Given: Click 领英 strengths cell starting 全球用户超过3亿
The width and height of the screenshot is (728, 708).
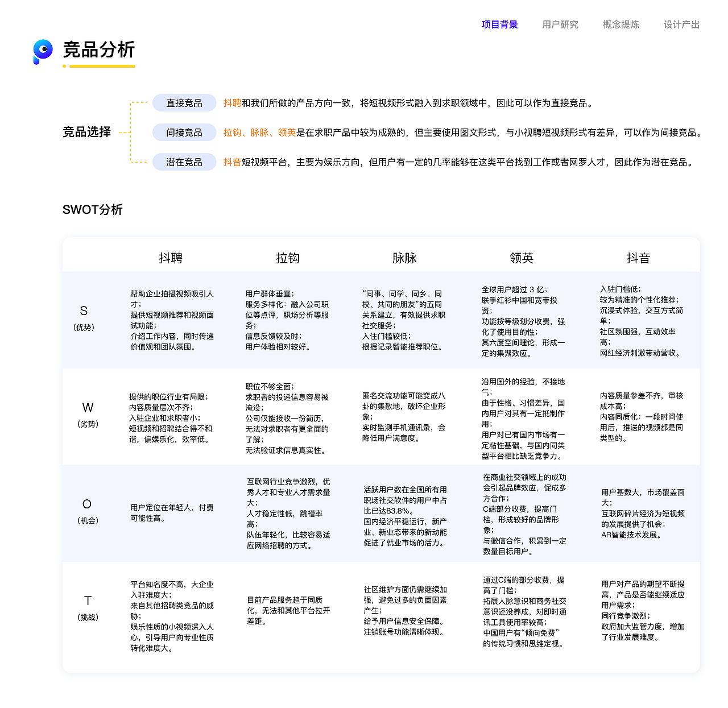Looking at the screenshot, I should [523, 321].
